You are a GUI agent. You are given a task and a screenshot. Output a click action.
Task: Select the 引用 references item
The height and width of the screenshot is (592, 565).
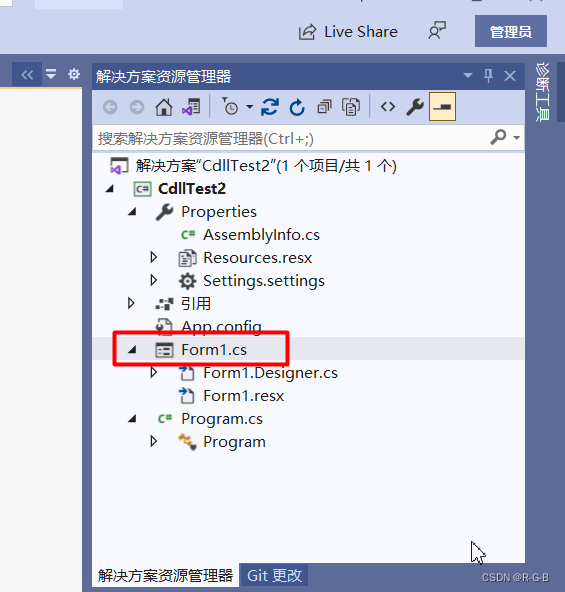196,304
